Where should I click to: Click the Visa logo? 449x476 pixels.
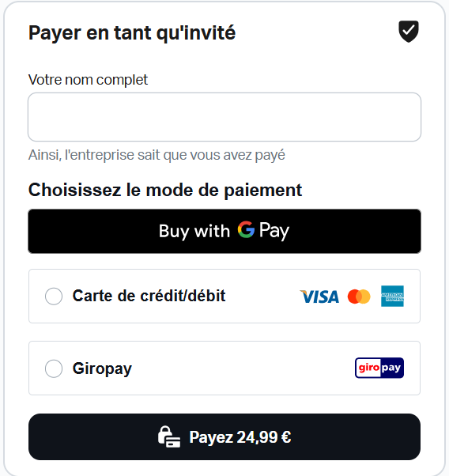pyautogui.click(x=319, y=297)
